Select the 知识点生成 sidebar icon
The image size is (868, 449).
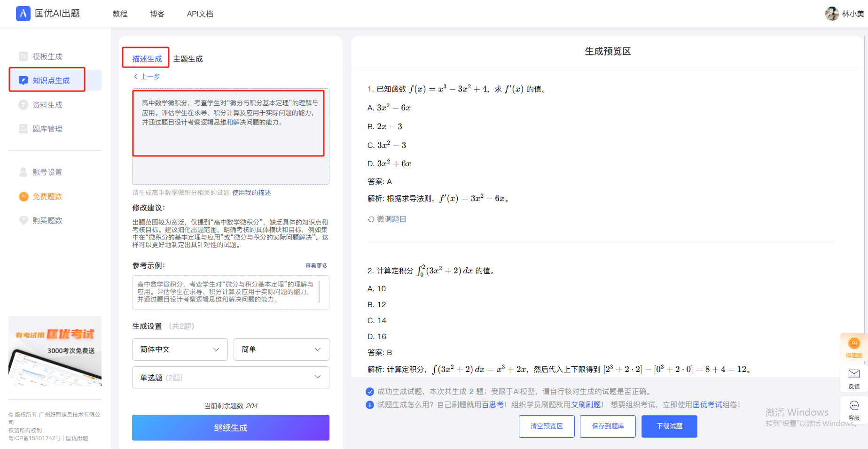(23, 80)
